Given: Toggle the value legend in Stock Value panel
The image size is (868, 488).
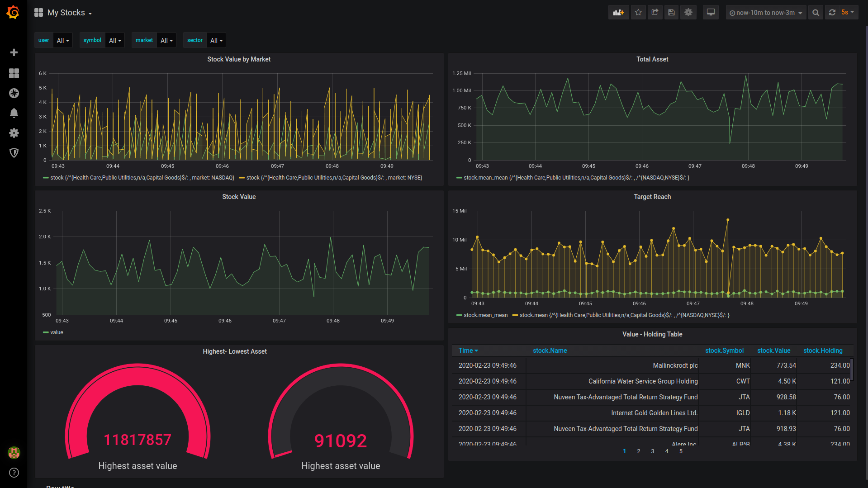Looking at the screenshot, I should click(x=53, y=332).
